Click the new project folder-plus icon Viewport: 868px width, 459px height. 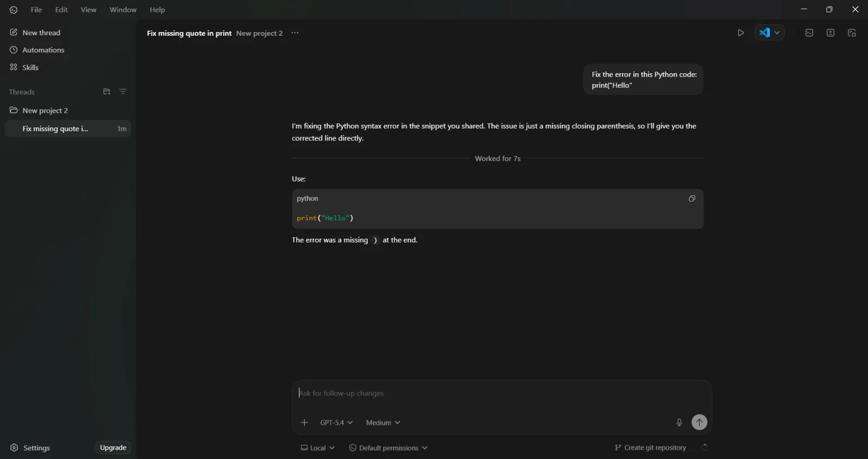pos(107,92)
